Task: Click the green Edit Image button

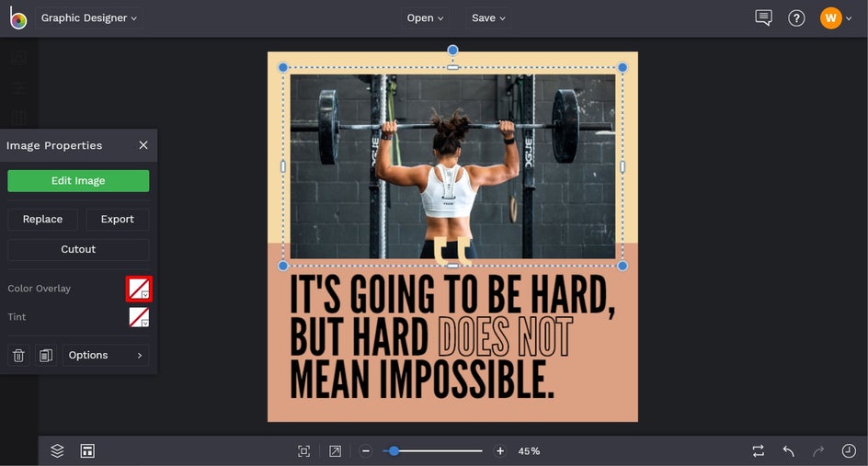Action: tap(78, 181)
